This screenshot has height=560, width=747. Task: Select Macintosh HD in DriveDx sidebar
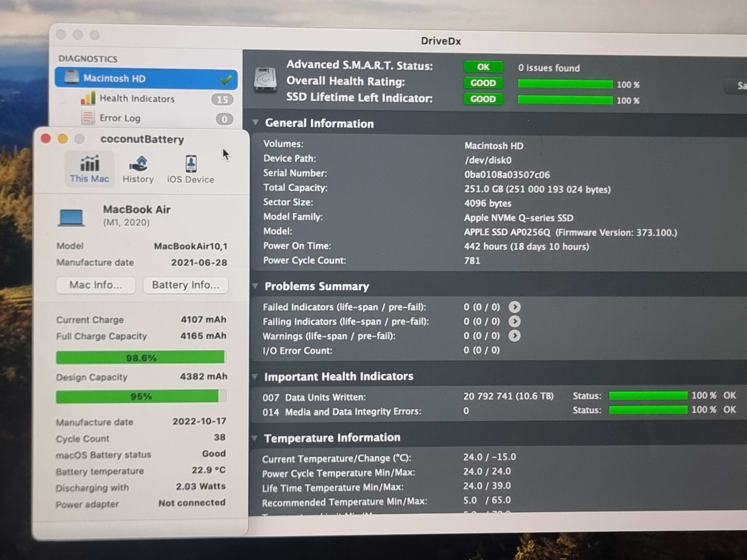pyautogui.click(x=146, y=79)
